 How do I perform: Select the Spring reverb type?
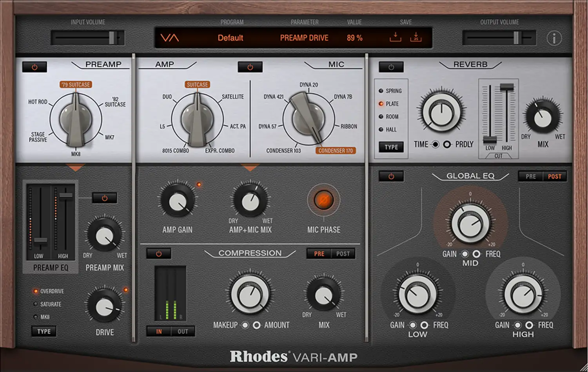pos(381,91)
